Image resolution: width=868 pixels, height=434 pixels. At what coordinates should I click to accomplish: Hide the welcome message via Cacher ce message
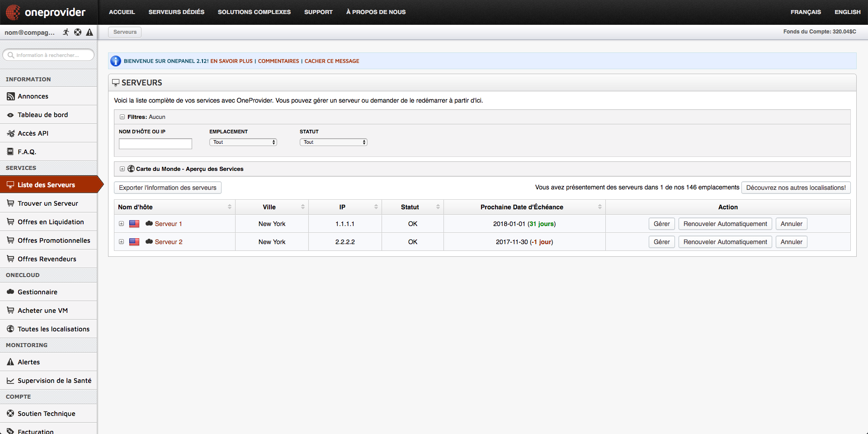[x=331, y=61]
